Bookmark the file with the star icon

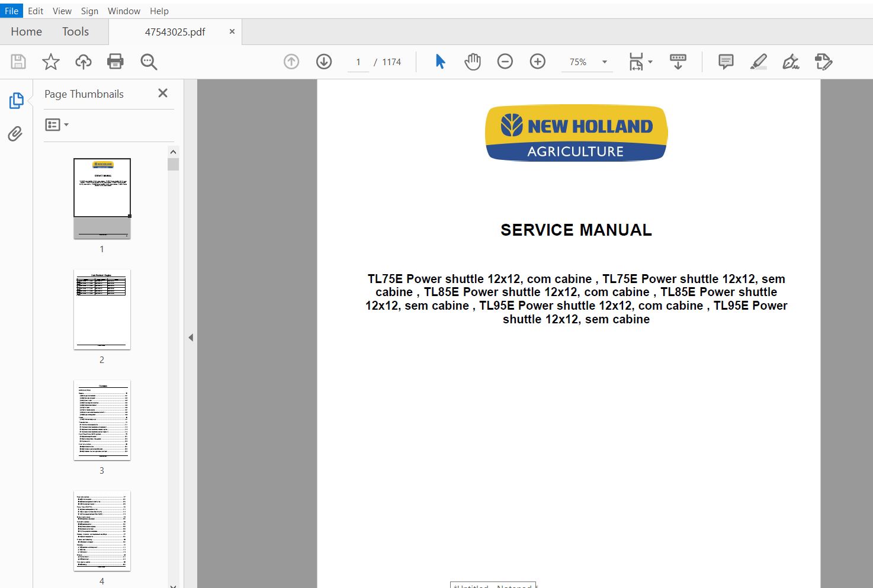[51, 62]
